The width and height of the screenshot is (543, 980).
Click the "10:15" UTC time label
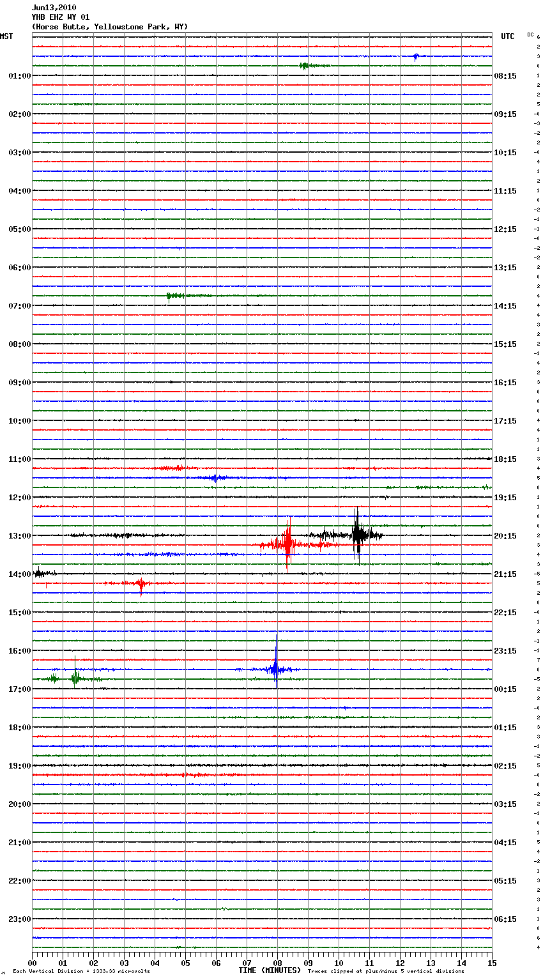pyautogui.click(x=505, y=153)
